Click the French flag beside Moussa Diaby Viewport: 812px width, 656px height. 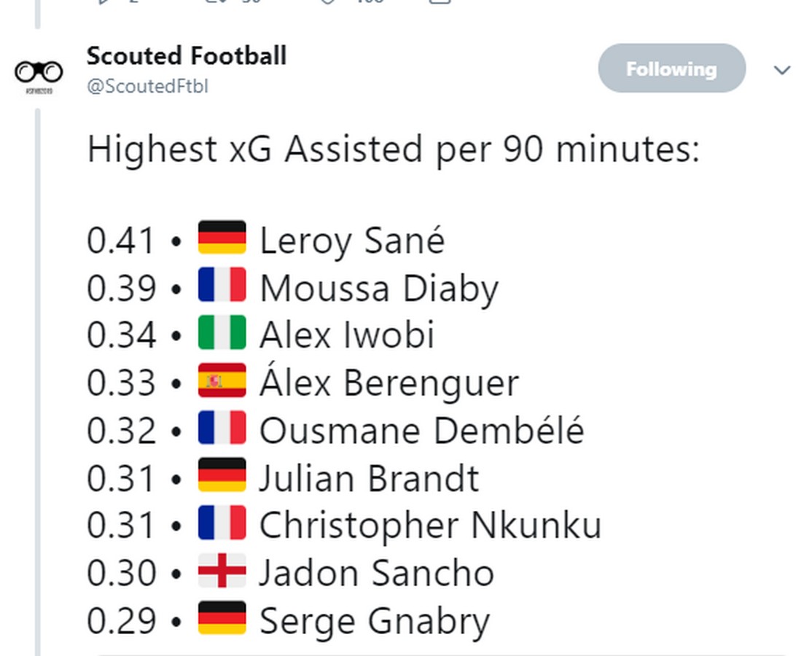222,286
